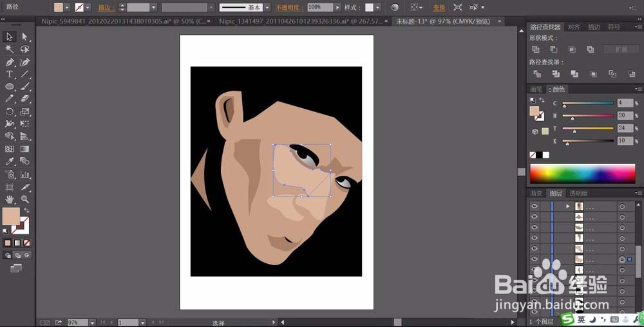Open the 基本 brush definition dropdown
The height and width of the screenshot is (327, 644).
(267, 7)
